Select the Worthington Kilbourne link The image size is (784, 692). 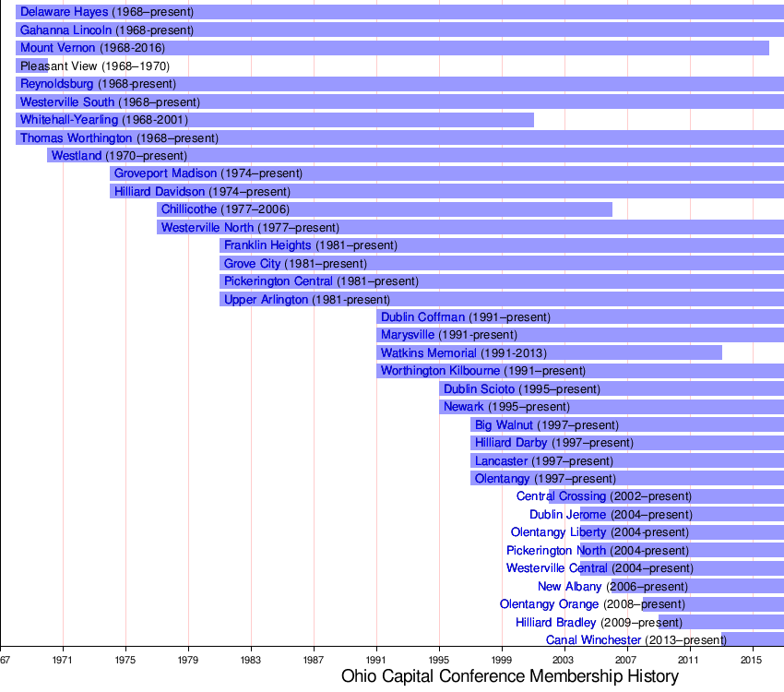[x=440, y=371]
